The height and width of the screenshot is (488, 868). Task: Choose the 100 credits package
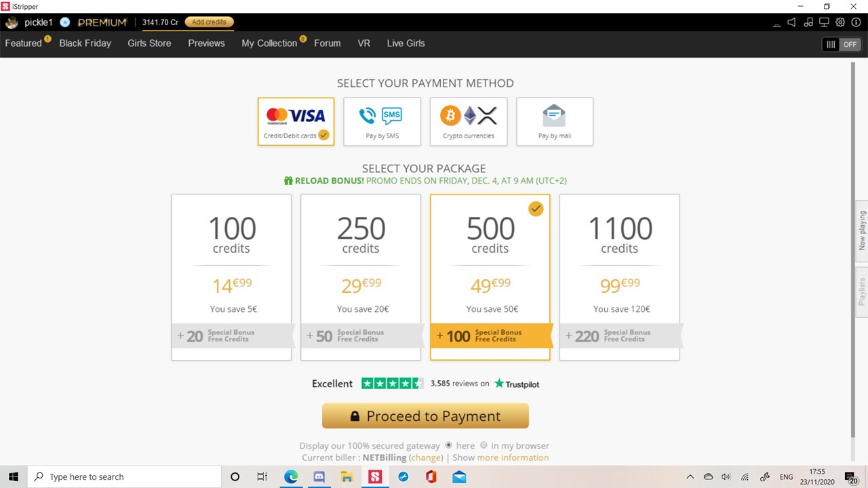tap(231, 277)
